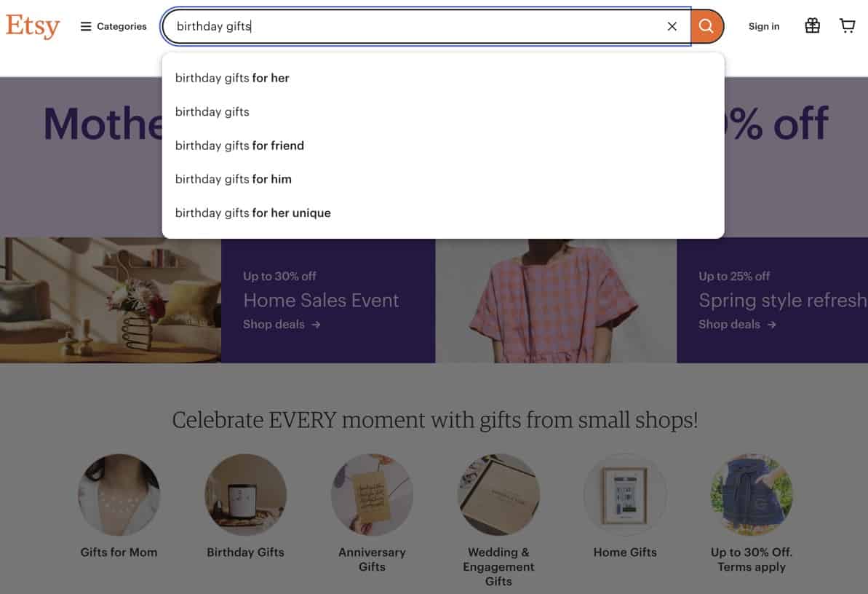Clear the search field with the X icon
Screen dimensions: 868x594
tap(672, 26)
